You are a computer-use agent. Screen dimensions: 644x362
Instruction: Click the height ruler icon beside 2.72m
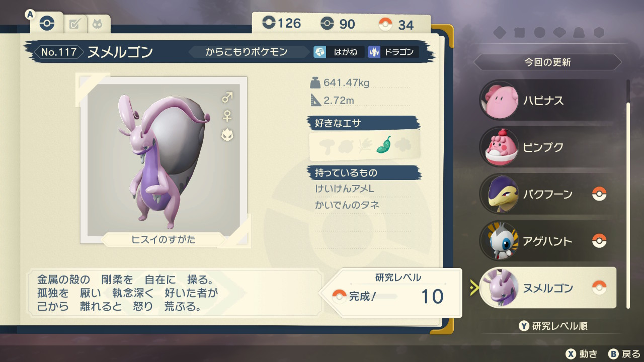pyautogui.click(x=315, y=100)
